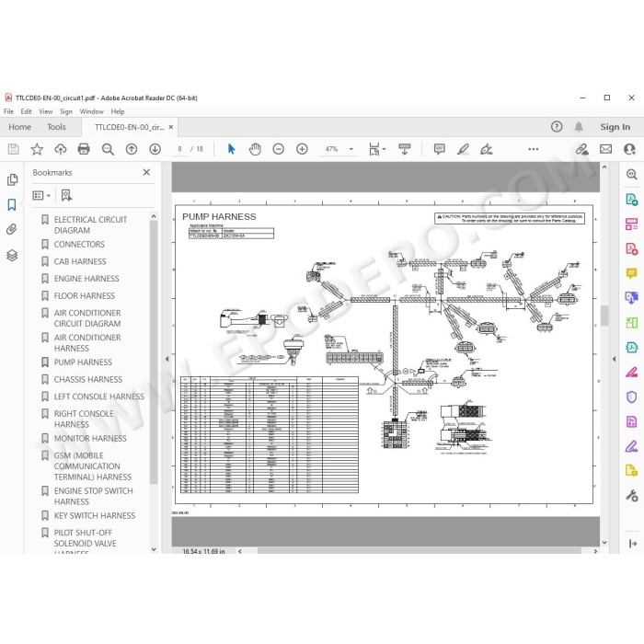Jump to PUMP HARNESS bookmark

point(83,362)
